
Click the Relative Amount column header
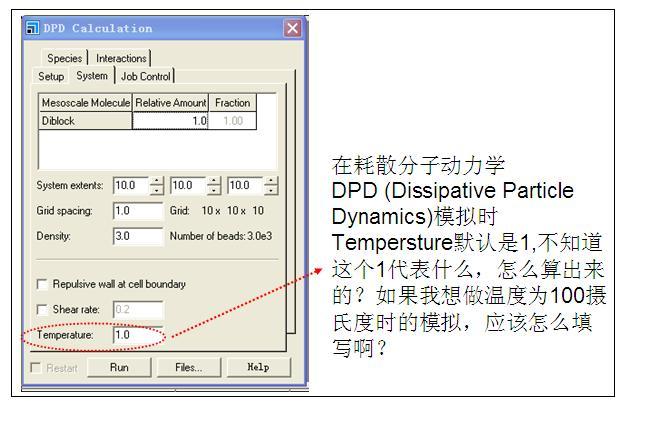[171, 103]
